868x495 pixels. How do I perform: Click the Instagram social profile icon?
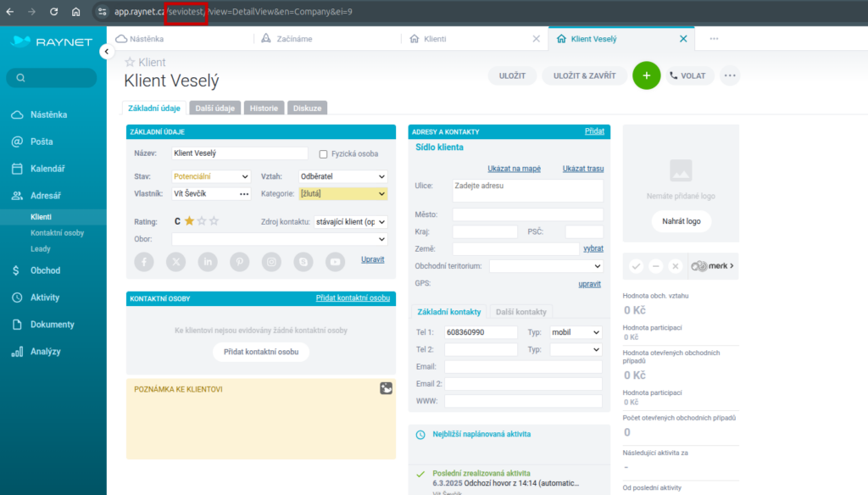point(271,262)
